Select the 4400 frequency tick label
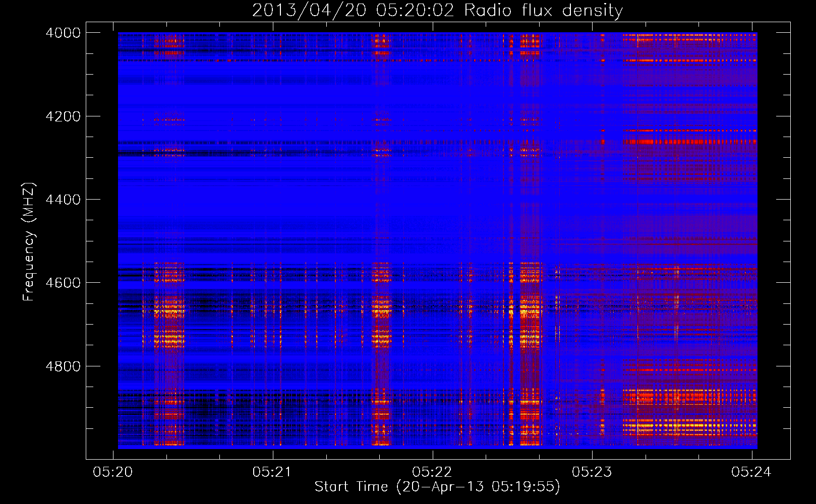Viewport: 816px width, 504px height. click(x=63, y=200)
